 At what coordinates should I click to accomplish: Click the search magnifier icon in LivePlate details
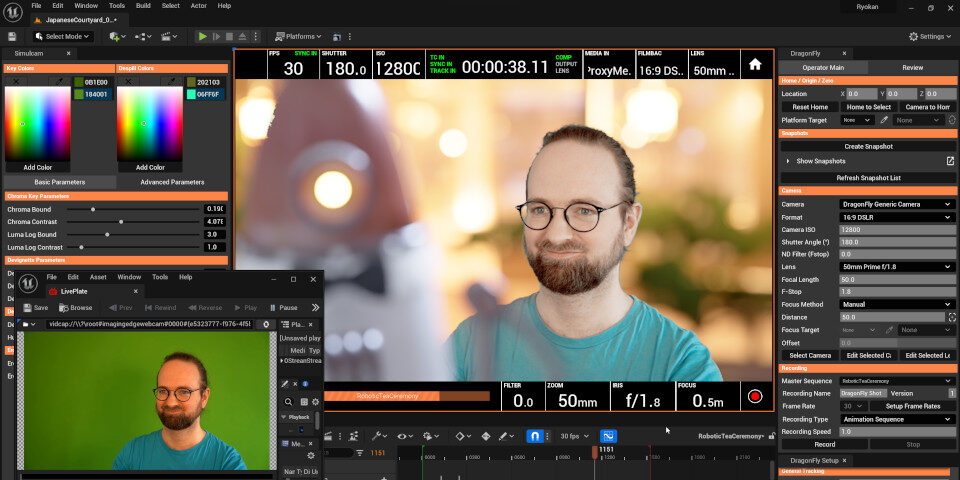pos(288,402)
